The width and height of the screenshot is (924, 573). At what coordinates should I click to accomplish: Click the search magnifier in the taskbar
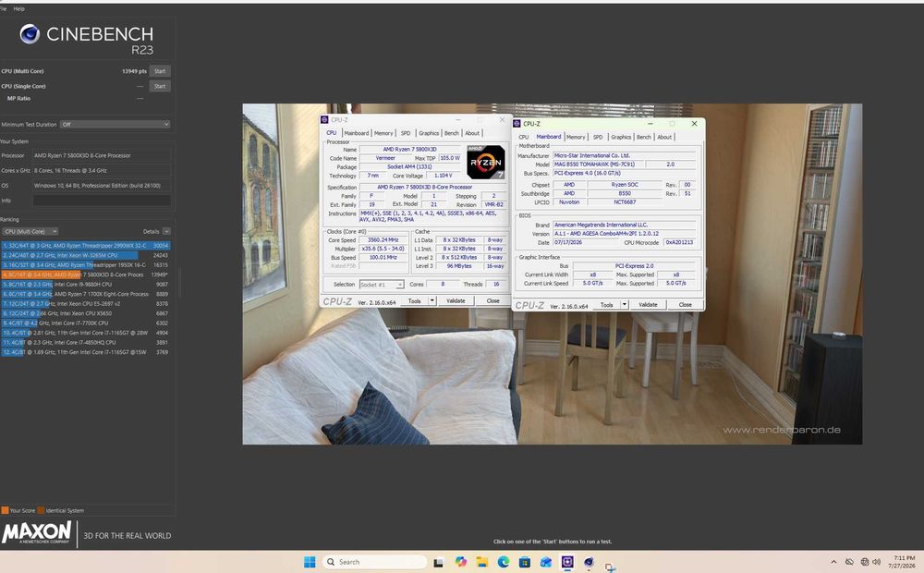(331, 562)
